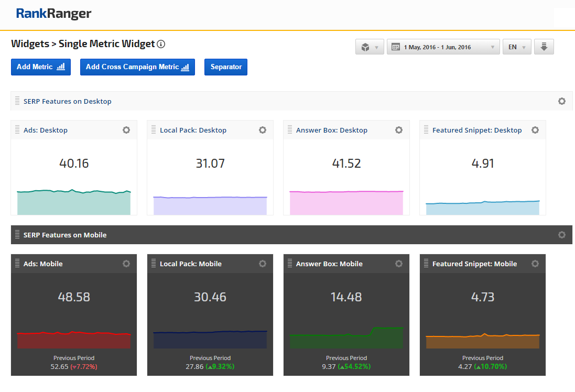Open the date range dropdown
This screenshot has width=575, height=392.
click(443, 47)
